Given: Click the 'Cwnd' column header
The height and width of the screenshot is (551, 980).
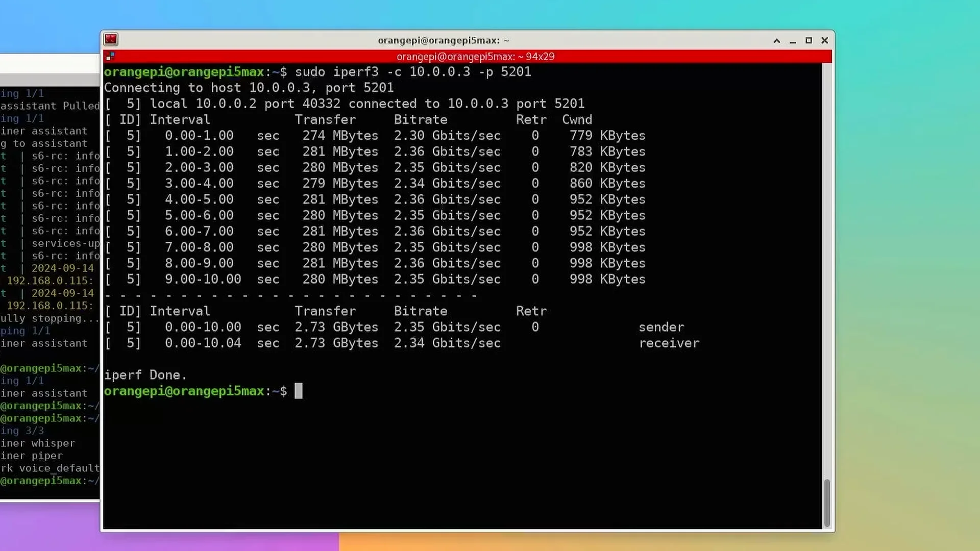Looking at the screenshot, I should tap(577, 120).
